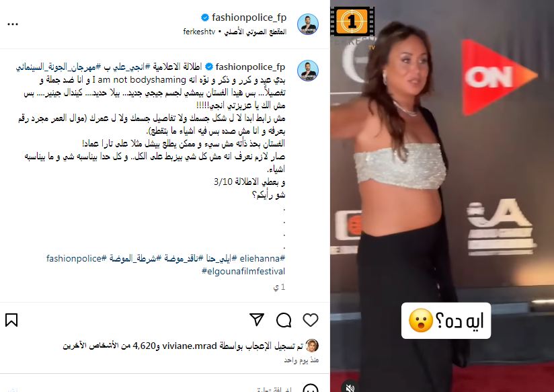Open fashionpolice_fp username in the caption
The height and width of the screenshot is (392, 554).
250,67
